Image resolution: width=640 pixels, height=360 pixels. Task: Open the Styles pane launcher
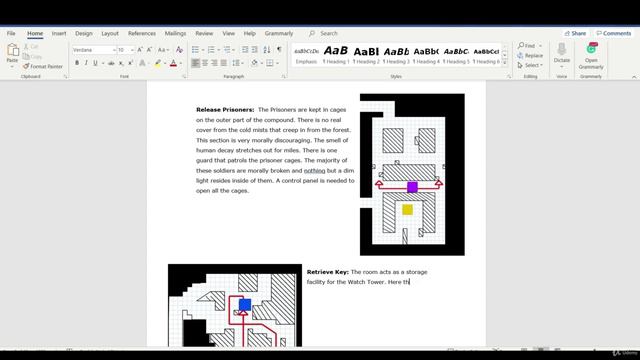(x=509, y=76)
